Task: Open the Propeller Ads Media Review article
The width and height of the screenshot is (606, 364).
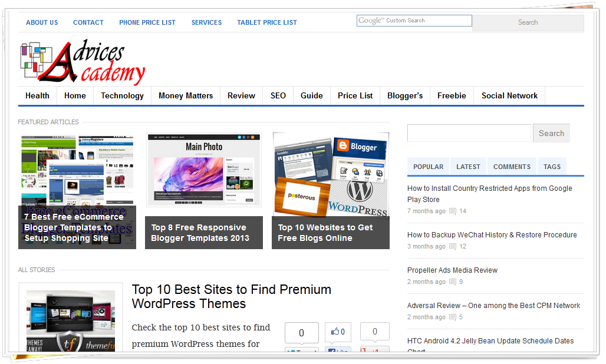Action: coord(452,270)
